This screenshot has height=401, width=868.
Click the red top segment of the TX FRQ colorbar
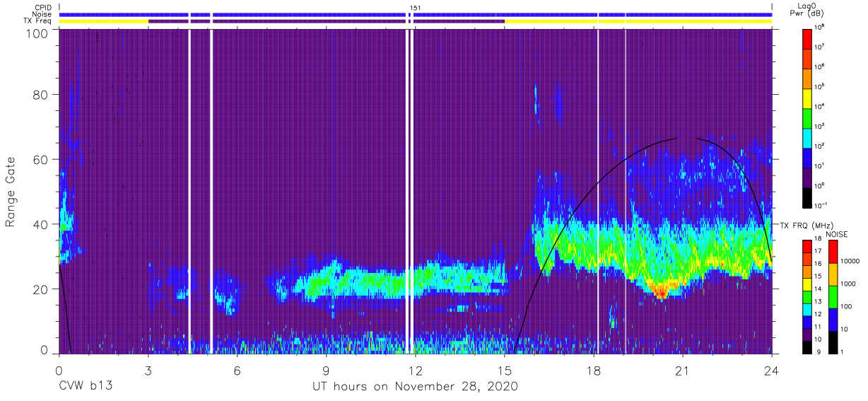pos(807,247)
